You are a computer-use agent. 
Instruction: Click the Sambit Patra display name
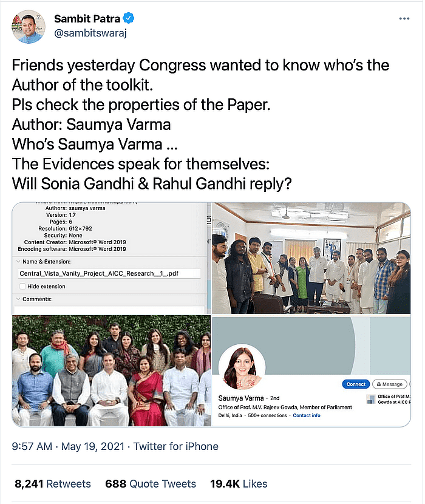tap(87, 19)
